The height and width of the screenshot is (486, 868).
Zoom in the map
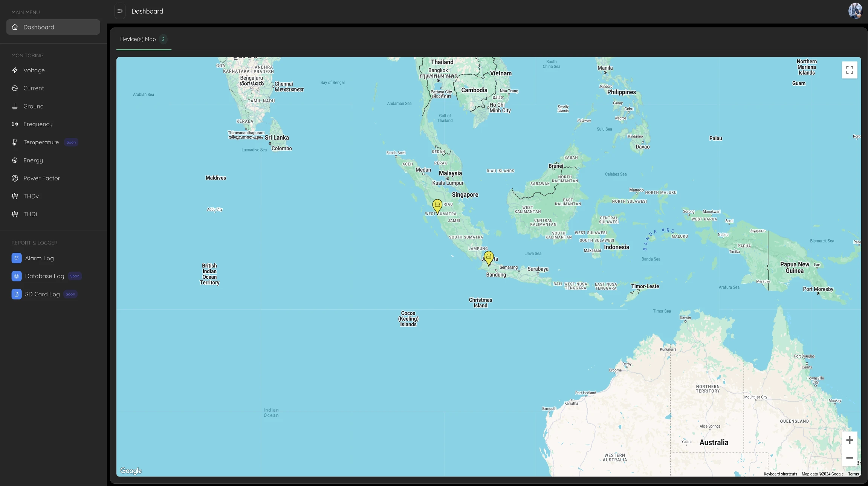pos(849,440)
